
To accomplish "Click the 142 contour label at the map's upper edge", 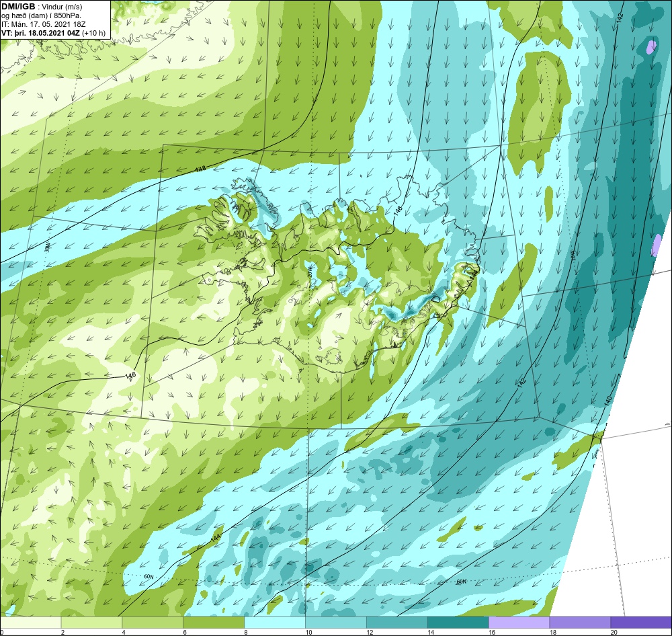I will (x=620, y=18).
